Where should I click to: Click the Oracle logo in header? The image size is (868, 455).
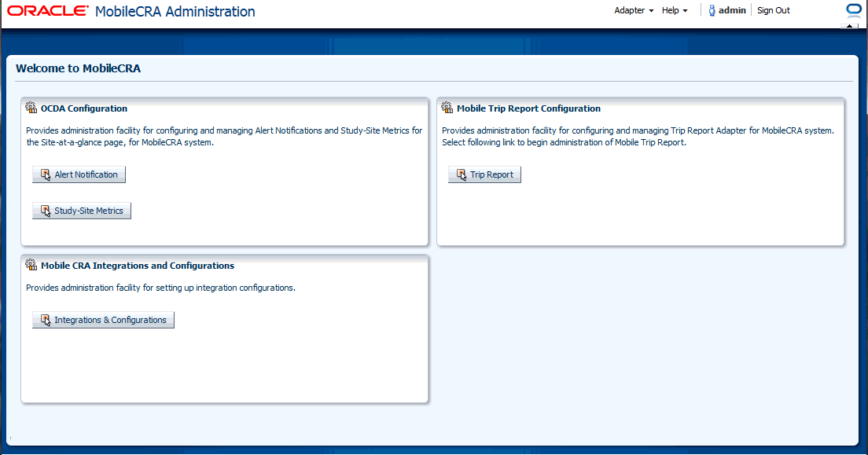[48, 11]
